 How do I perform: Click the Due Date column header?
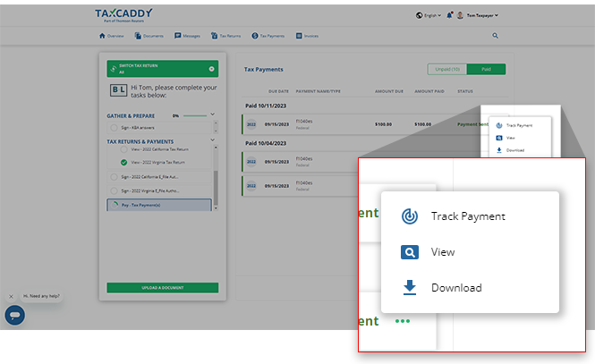point(278,91)
